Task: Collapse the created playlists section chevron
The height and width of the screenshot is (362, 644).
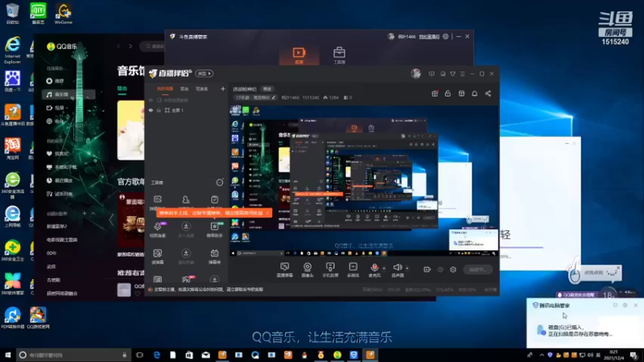Action: [x=93, y=213]
